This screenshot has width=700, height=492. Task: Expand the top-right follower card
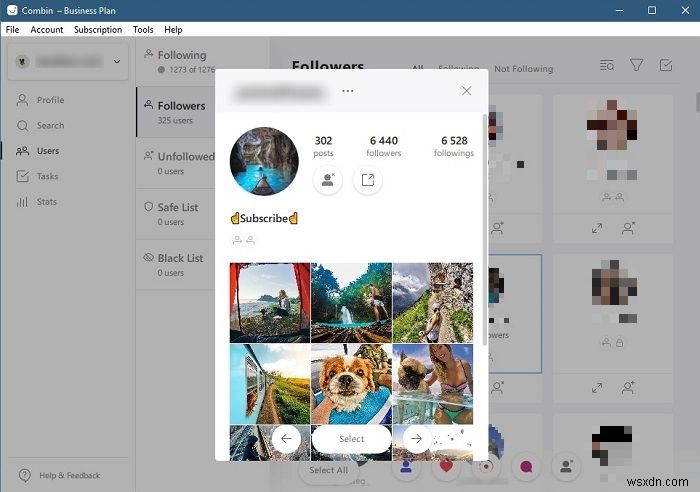click(597, 228)
